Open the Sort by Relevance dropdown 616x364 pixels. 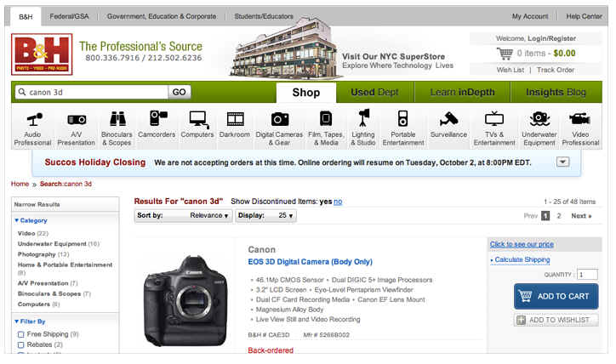[x=183, y=215]
